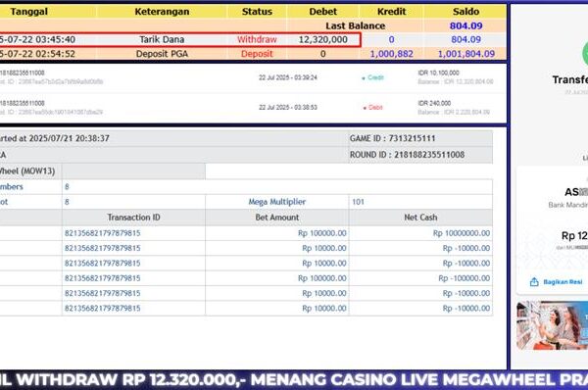Select the 0 debet value in Deposit PGA row
This screenshot has width=588, height=390.
coord(322,54)
